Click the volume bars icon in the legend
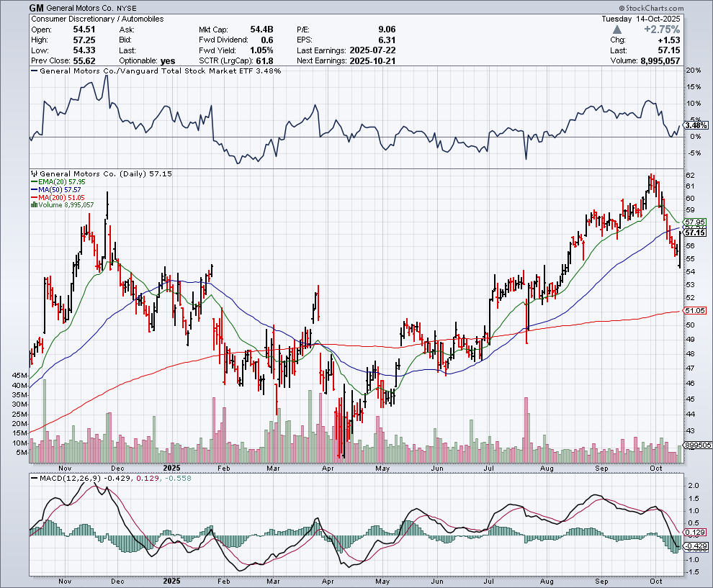The height and width of the screenshot is (588, 713). pyautogui.click(x=33, y=204)
